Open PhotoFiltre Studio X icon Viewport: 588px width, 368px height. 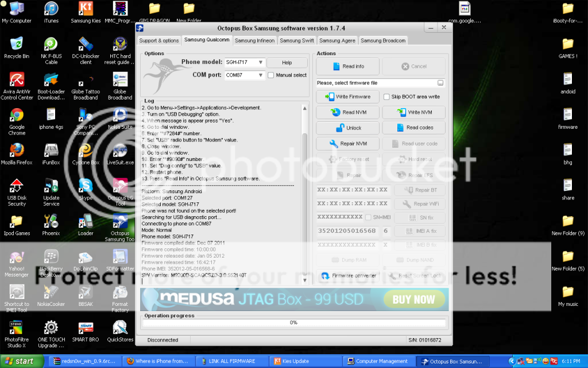click(x=17, y=333)
